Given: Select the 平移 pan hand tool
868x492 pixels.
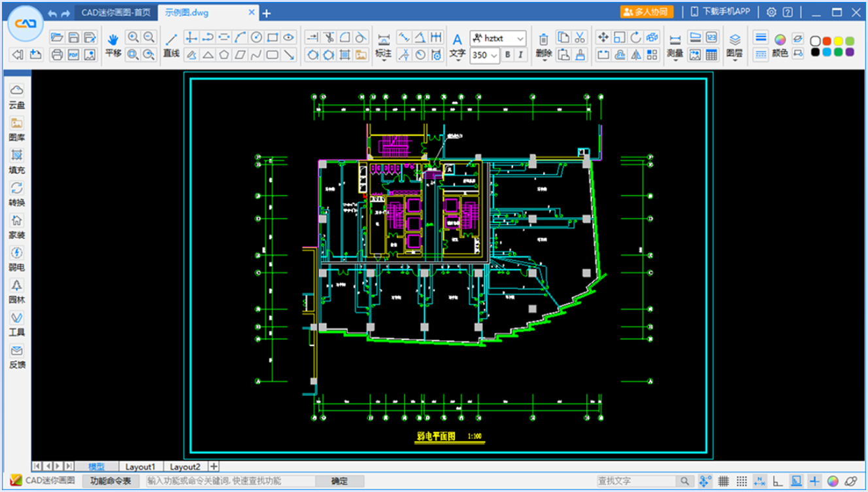Looking at the screenshot, I should tap(114, 44).
